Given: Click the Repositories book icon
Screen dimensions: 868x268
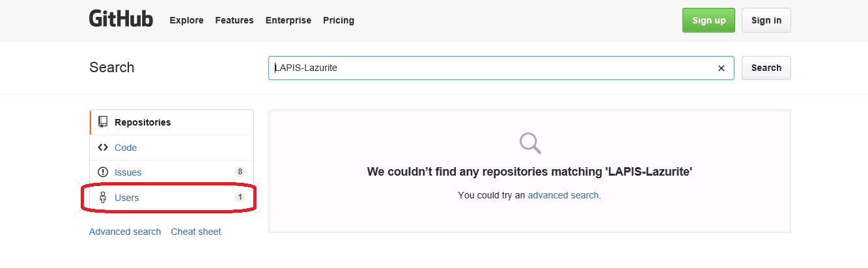Looking at the screenshot, I should point(103,122).
